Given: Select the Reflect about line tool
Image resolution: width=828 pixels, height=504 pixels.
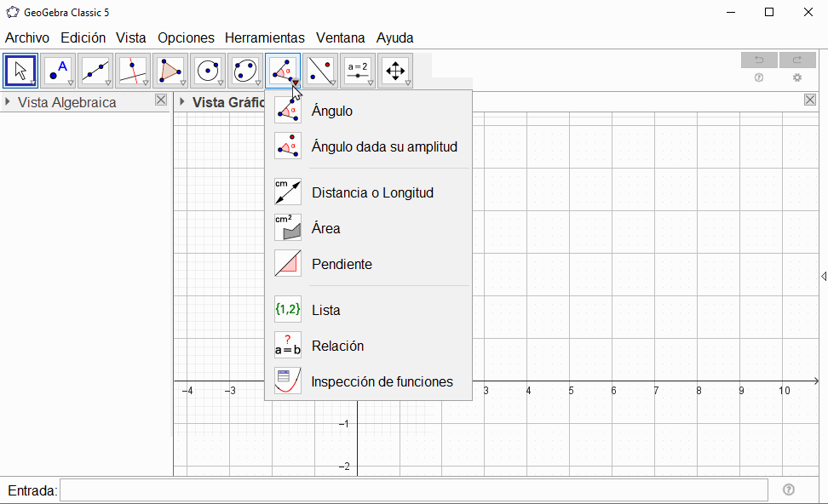Looking at the screenshot, I should click(x=320, y=71).
